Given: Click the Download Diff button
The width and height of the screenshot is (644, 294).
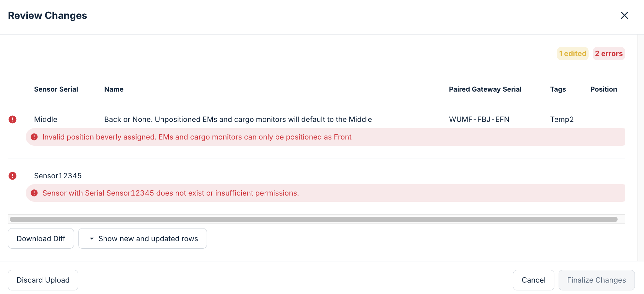Looking at the screenshot, I should (41, 238).
